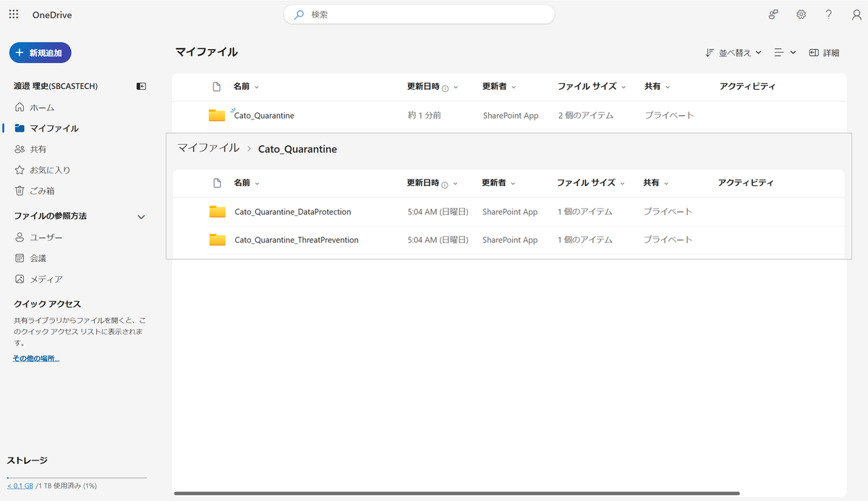Viewport: 868px width, 501px height.
Task: Click the その他の場所... link
Action: 36,359
